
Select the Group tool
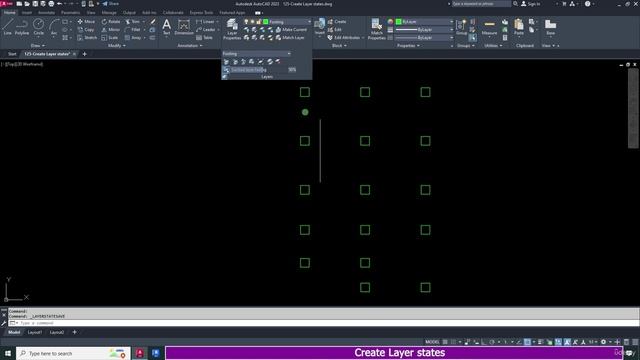point(461,27)
